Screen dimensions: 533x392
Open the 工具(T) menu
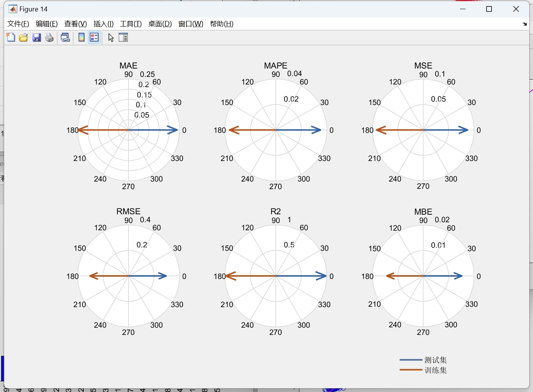click(x=131, y=24)
